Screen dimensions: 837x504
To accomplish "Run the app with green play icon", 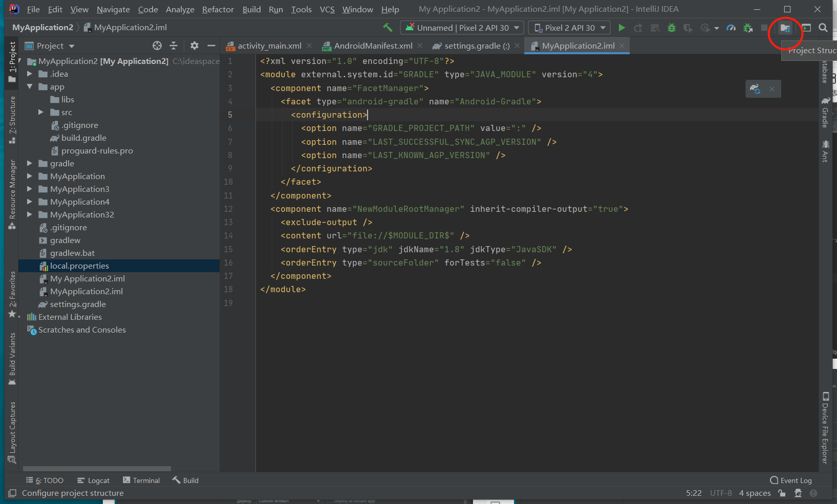I will click(621, 28).
